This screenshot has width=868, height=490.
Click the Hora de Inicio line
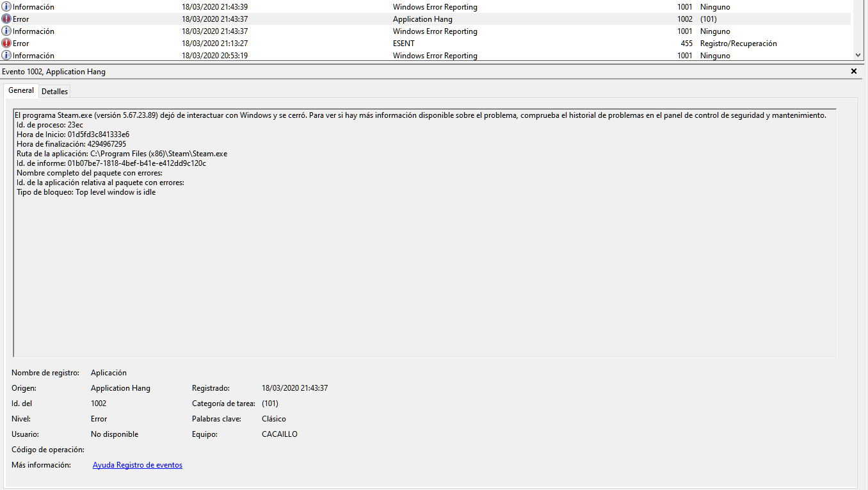[x=73, y=135]
